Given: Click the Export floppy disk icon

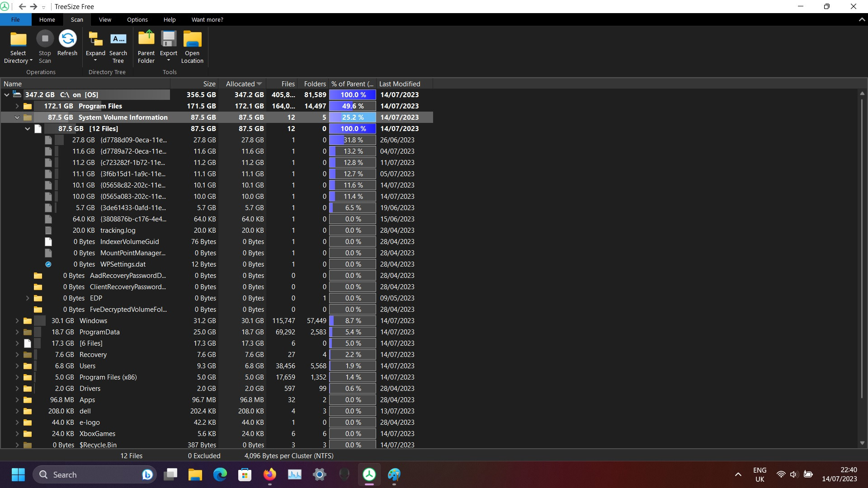Looking at the screenshot, I should coord(169,39).
